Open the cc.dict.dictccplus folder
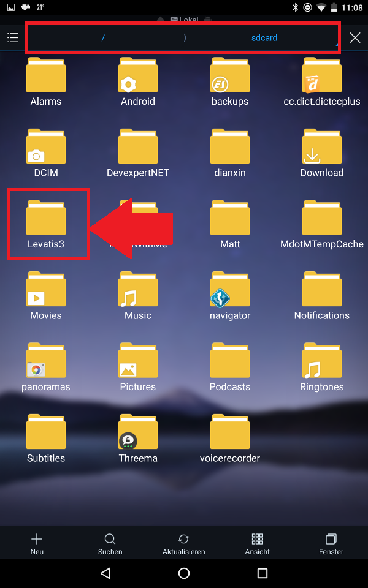368x588 pixels. pos(322,82)
